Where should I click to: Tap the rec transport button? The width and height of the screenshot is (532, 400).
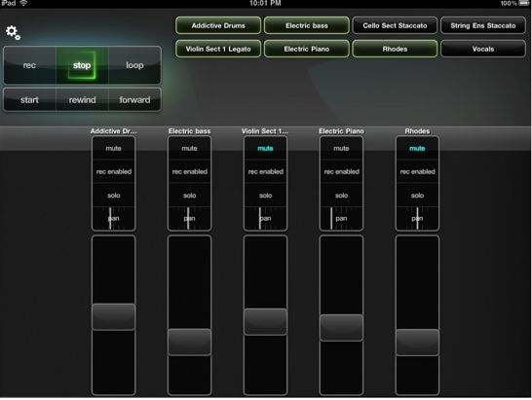tap(29, 65)
